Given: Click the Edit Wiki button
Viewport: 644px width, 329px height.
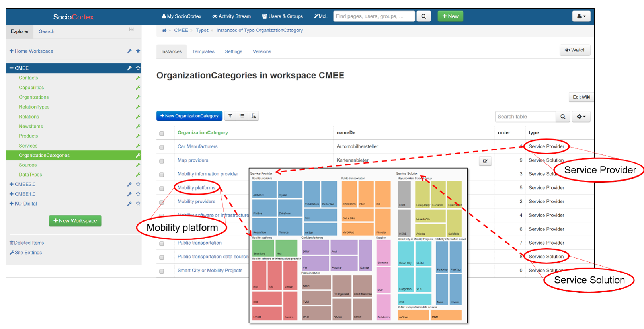Looking at the screenshot, I should tap(581, 97).
